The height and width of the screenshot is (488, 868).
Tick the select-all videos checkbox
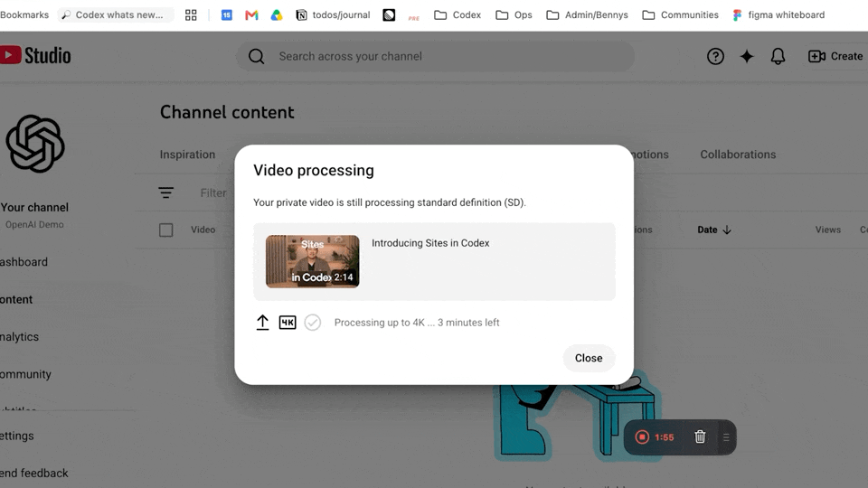tap(166, 230)
